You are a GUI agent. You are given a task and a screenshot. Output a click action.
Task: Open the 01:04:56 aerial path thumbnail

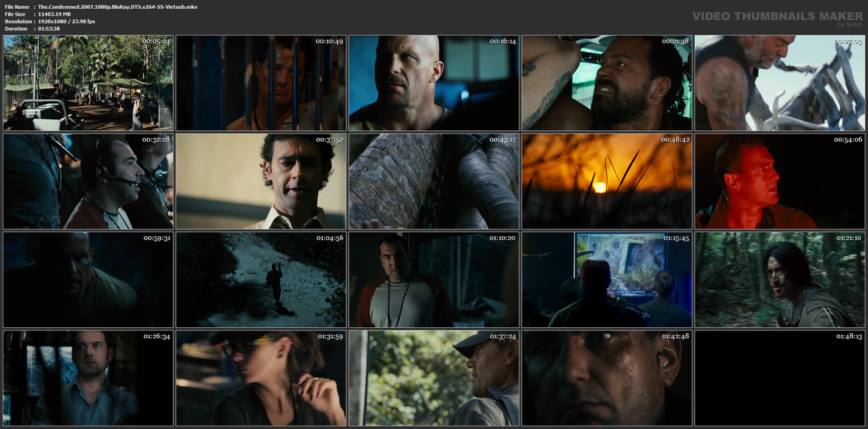click(261, 280)
